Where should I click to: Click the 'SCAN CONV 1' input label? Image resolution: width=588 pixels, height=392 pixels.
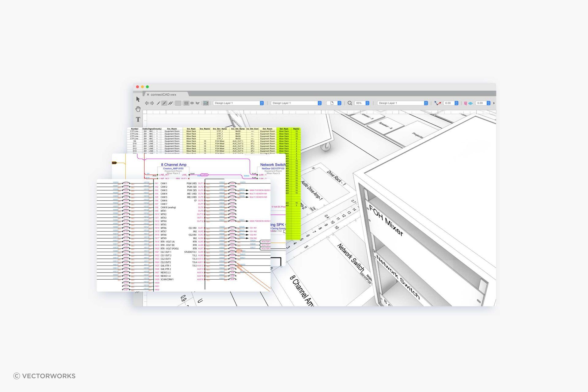(x=167, y=279)
